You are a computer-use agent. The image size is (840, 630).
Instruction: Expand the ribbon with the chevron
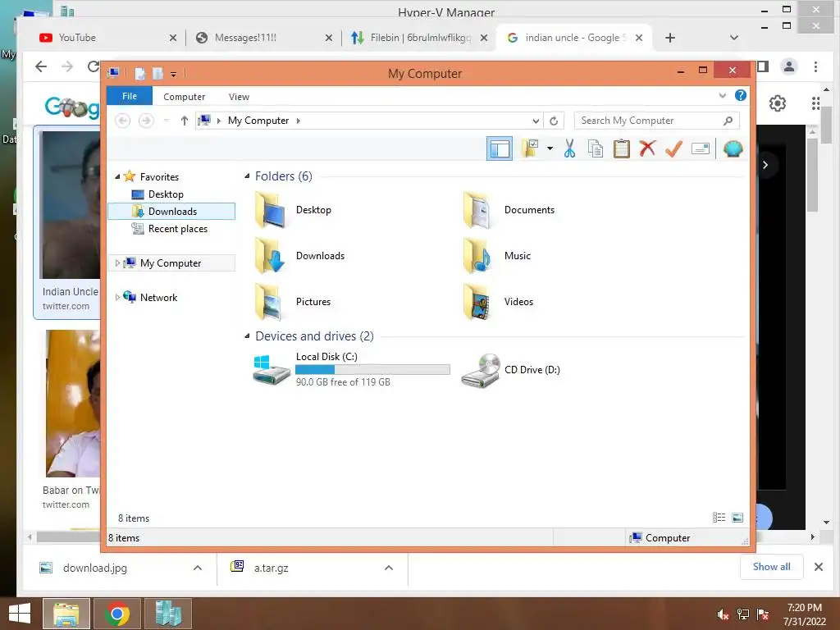tap(722, 96)
